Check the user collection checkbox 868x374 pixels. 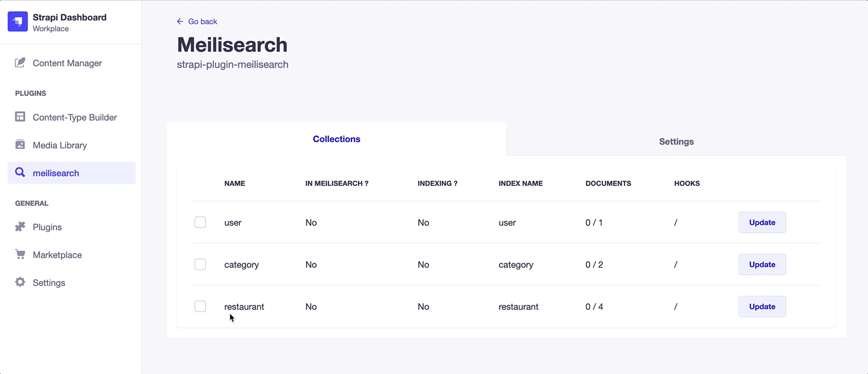[200, 222]
